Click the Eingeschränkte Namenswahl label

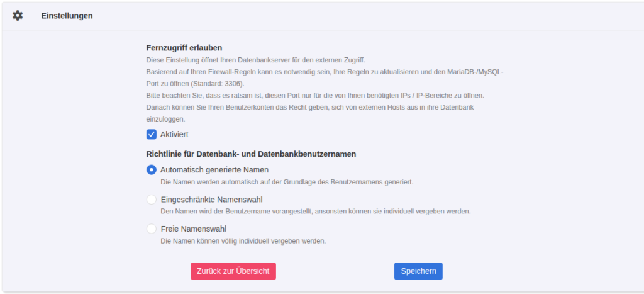click(x=211, y=200)
